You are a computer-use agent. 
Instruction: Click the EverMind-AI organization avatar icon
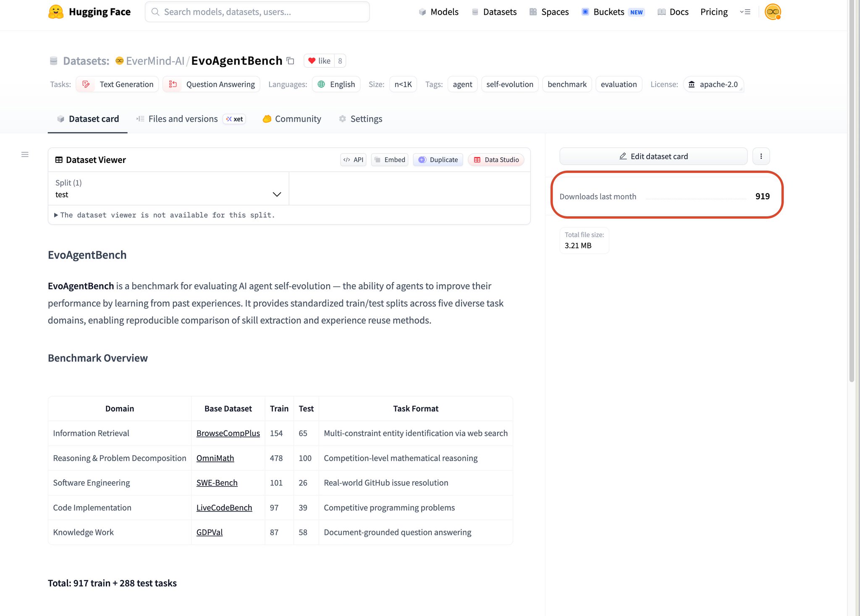pos(119,61)
